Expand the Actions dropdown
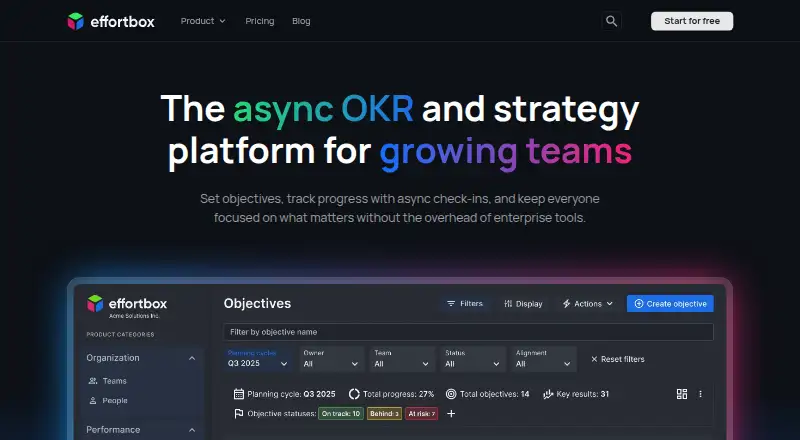 587,304
